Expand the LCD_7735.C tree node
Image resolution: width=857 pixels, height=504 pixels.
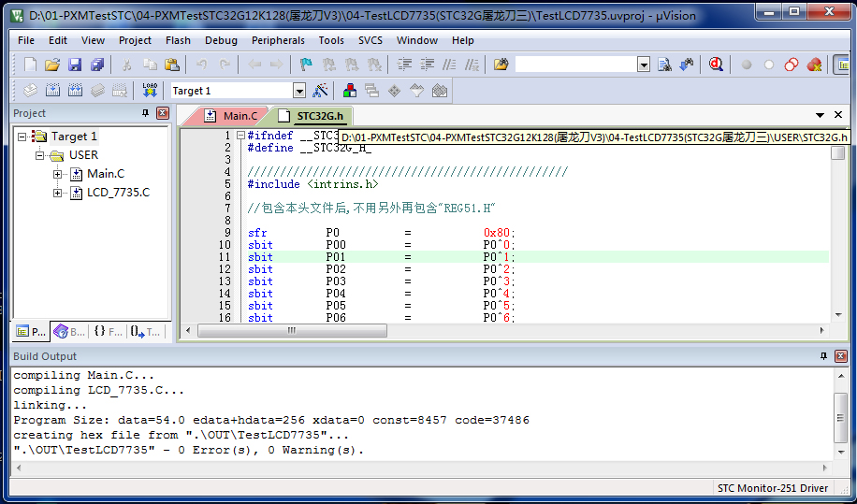(x=58, y=193)
